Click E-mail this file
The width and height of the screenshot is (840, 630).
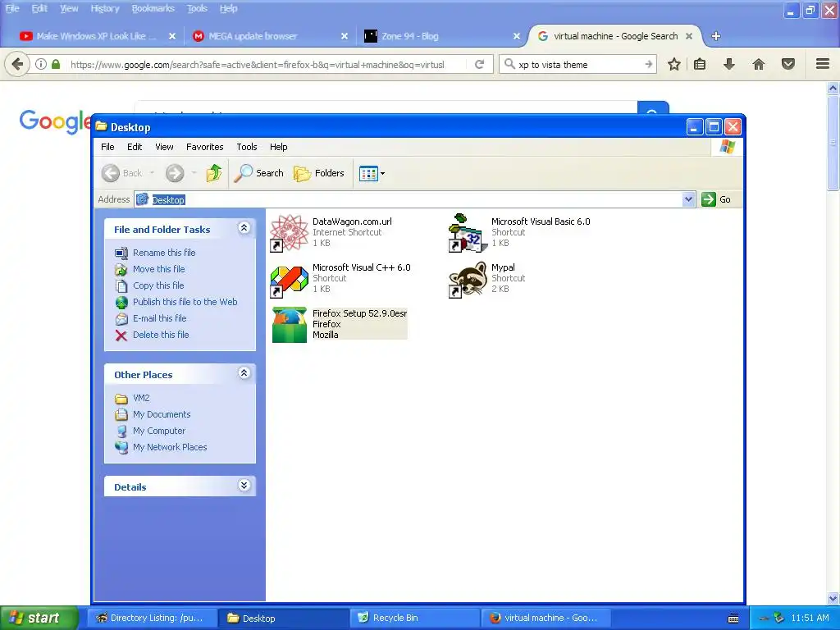160,318
